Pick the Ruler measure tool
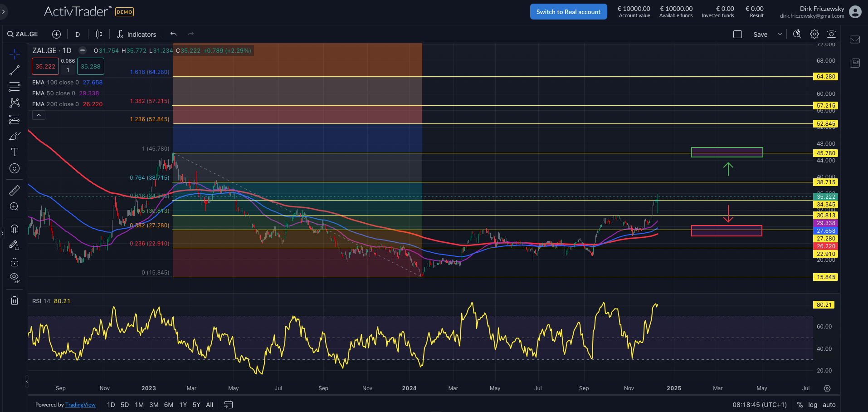868x412 pixels. (x=15, y=191)
